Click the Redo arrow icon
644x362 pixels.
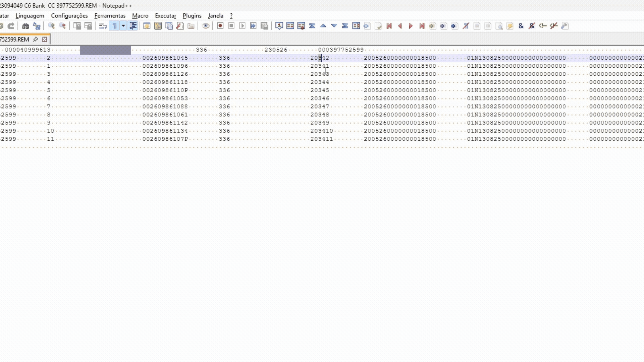pos(11,26)
